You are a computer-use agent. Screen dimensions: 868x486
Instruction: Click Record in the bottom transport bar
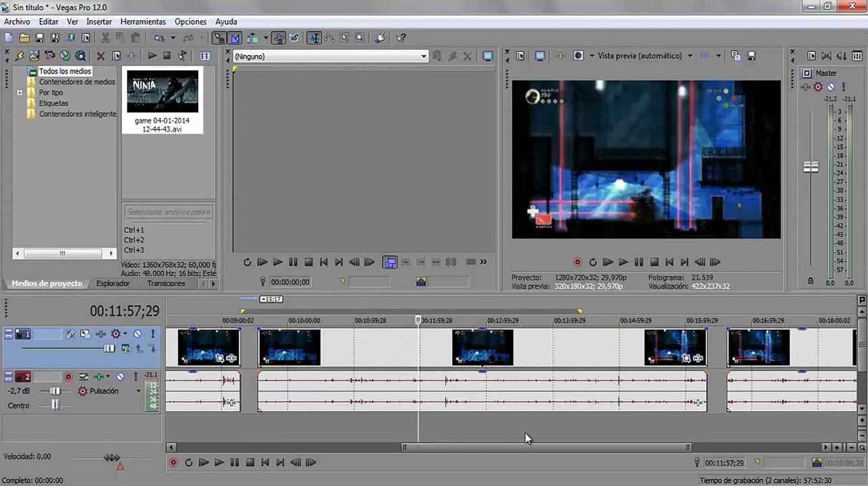(173, 462)
